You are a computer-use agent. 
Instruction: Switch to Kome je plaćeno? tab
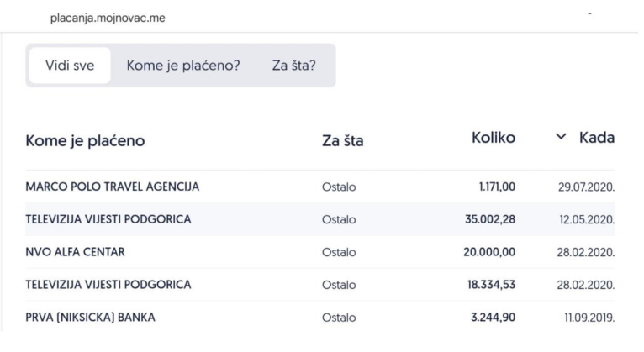tap(183, 66)
